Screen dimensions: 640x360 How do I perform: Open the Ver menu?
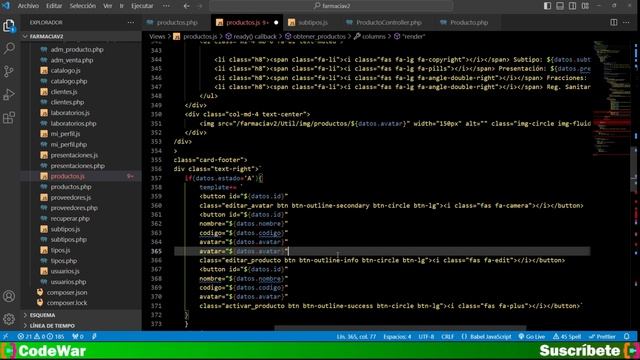[x=107, y=6]
